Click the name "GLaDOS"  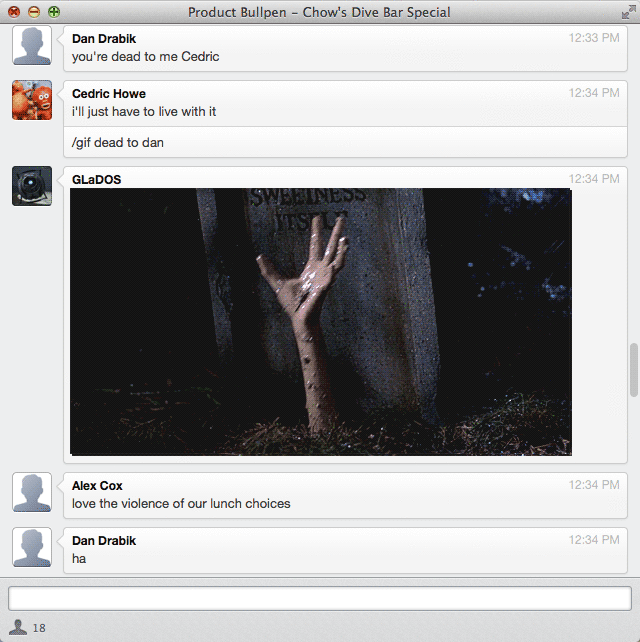click(x=97, y=180)
